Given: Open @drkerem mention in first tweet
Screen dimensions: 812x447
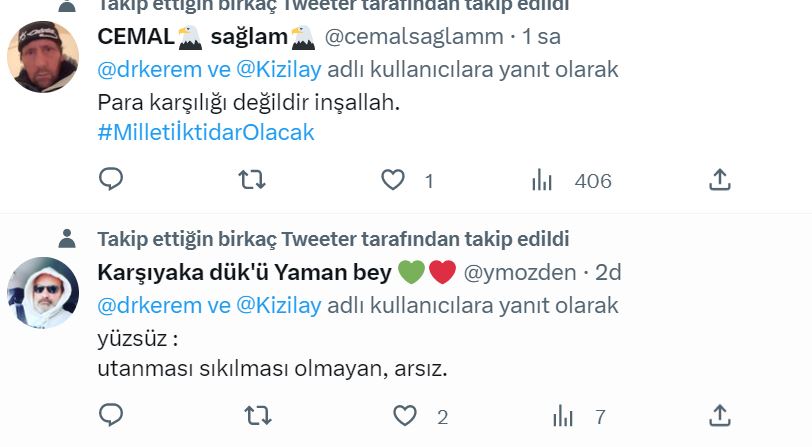Looking at the screenshot, I should click(x=149, y=69).
